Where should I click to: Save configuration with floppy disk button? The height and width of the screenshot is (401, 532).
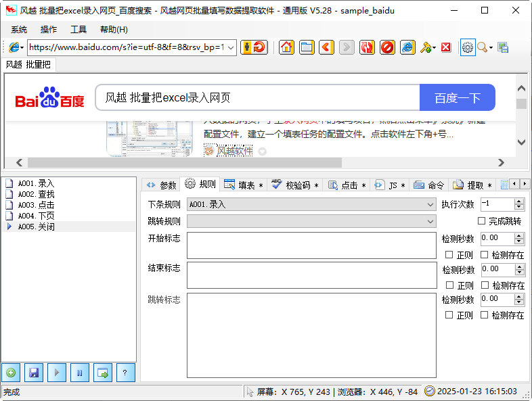click(34, 373)
